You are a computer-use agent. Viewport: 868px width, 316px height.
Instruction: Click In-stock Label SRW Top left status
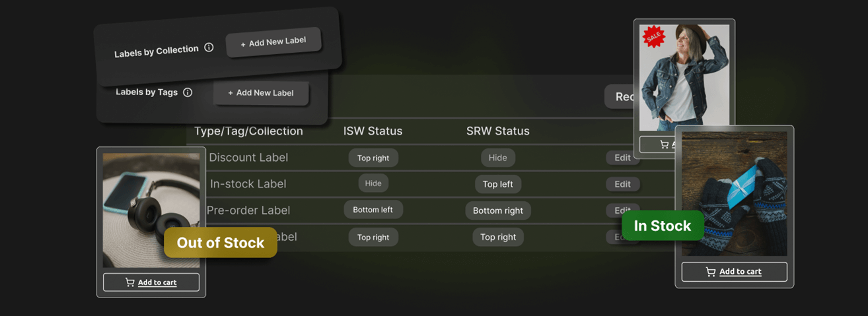pyautogui.click(x=497, y=184)
